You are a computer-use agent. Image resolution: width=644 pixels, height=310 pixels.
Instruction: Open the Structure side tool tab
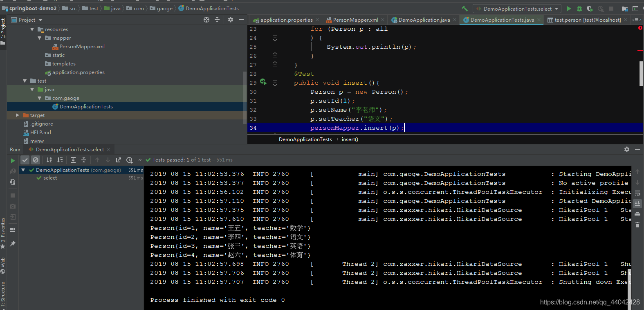tap(3, 294)
